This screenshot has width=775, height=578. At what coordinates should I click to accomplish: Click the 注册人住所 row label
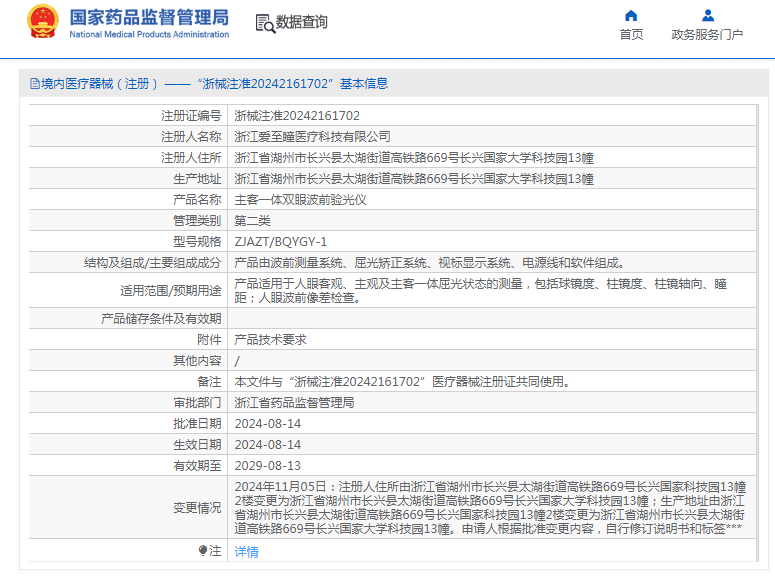[191, 158]
